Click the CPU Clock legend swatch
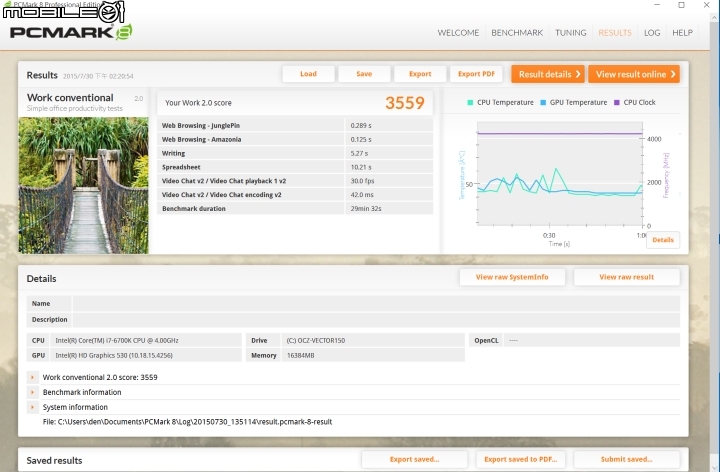The height and width of the screenshot is (472, 720). click(x=617, y=102)
